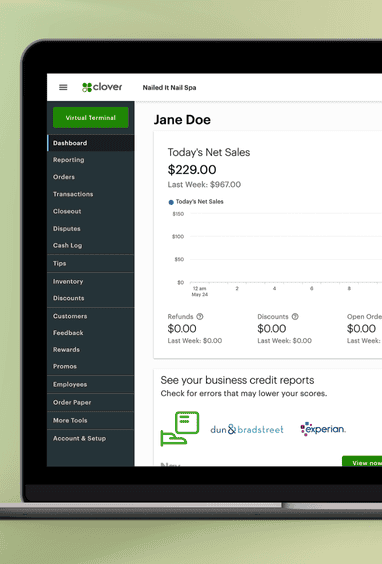Image resolution: width=382 pixels, height=564 pixels.
Task: Click the Discounts $0.00 amount
Action: (272, 328)
